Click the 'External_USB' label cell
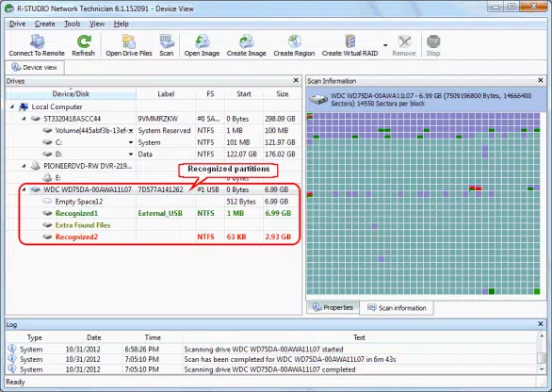552x392 pixels. (160, 214)
